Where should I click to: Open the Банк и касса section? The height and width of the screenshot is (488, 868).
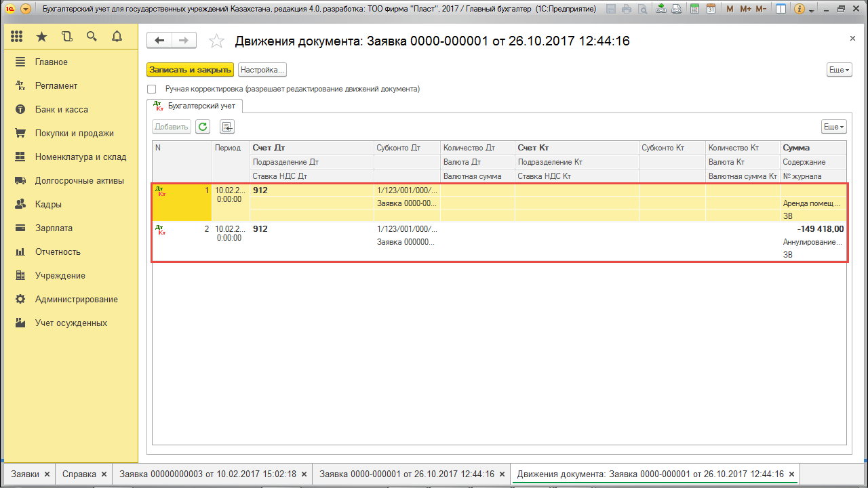click(x=61, y=110)
